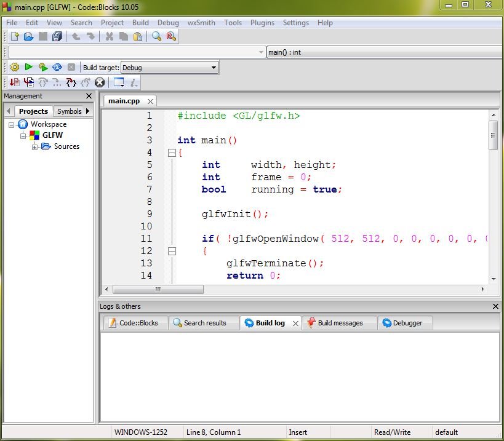504x441 pixels.
Task: Click the Save all files icon
Action: (x=57, y=36)
